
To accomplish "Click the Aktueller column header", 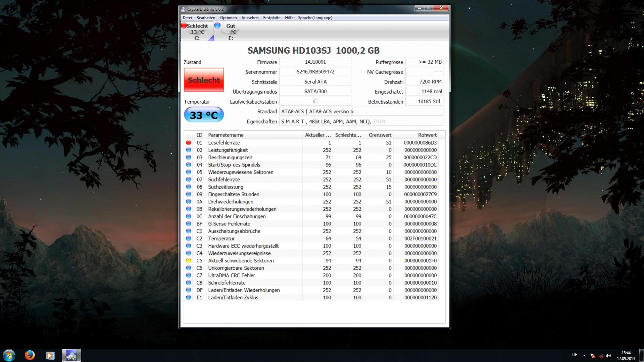I will pyautogui.click(x=317, y=135).
